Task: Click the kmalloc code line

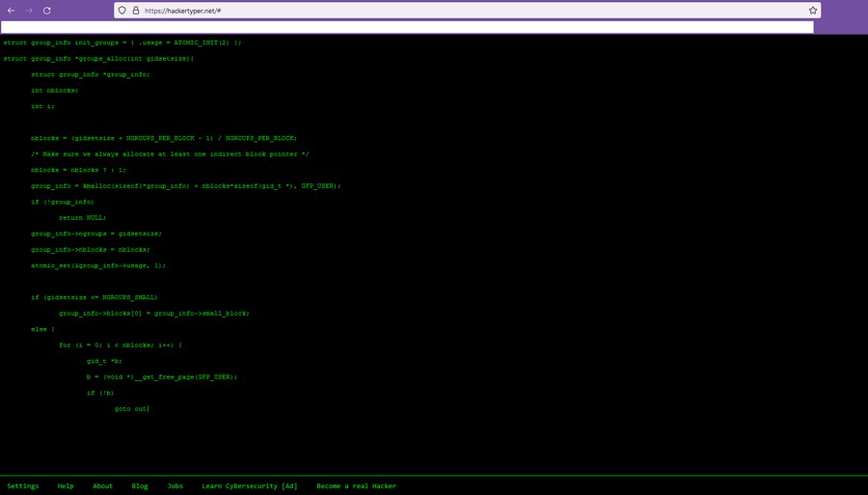Action: point(185,185)
